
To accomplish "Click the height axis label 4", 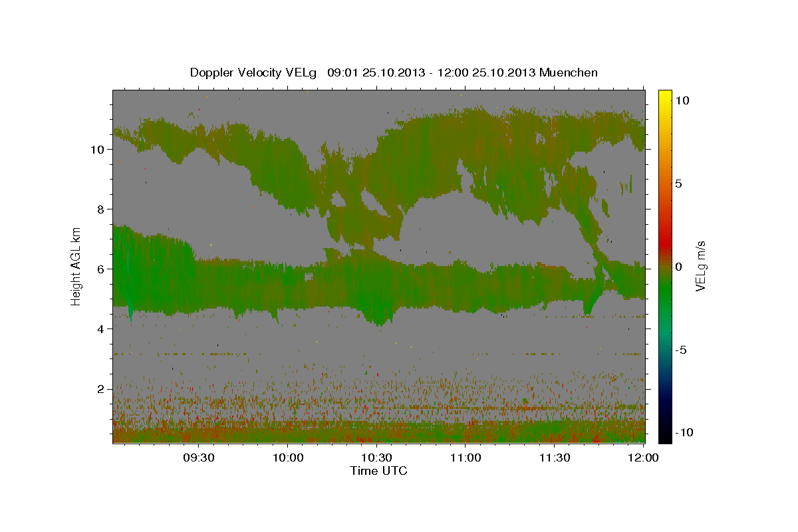I will 101,329.
